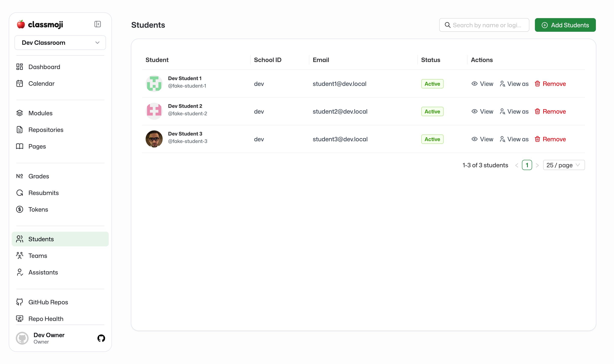Open Repo Health
The image size is (614, 364).
(60, 319)
